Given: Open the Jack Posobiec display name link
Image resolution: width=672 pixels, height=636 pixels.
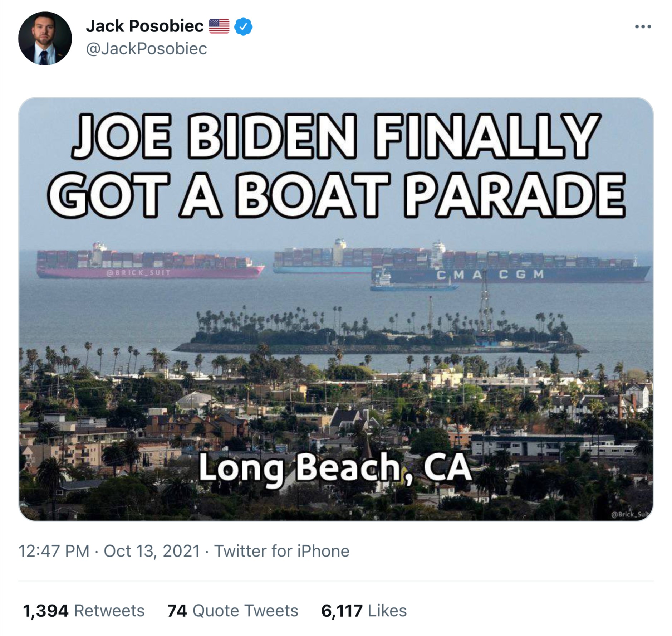Looking at the screenshot, I should click(x=144, y=26).
